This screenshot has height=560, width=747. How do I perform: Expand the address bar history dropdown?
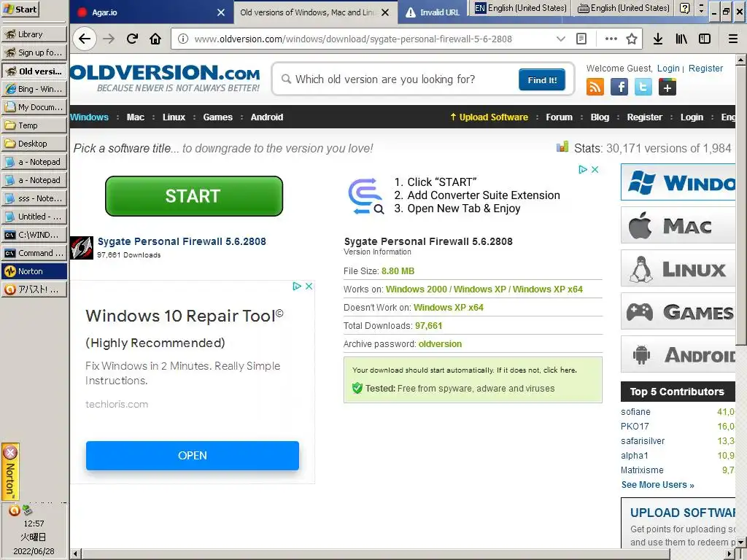(561, 39)
